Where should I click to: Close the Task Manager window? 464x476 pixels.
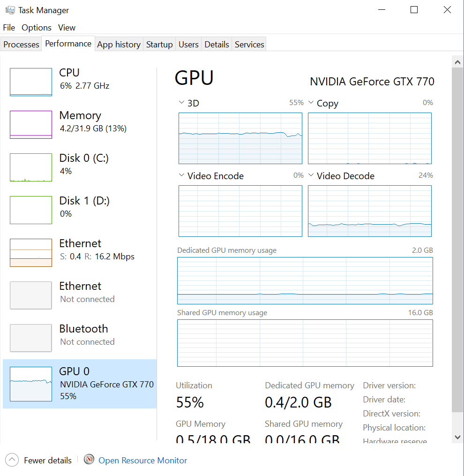[x=447, y=10]
